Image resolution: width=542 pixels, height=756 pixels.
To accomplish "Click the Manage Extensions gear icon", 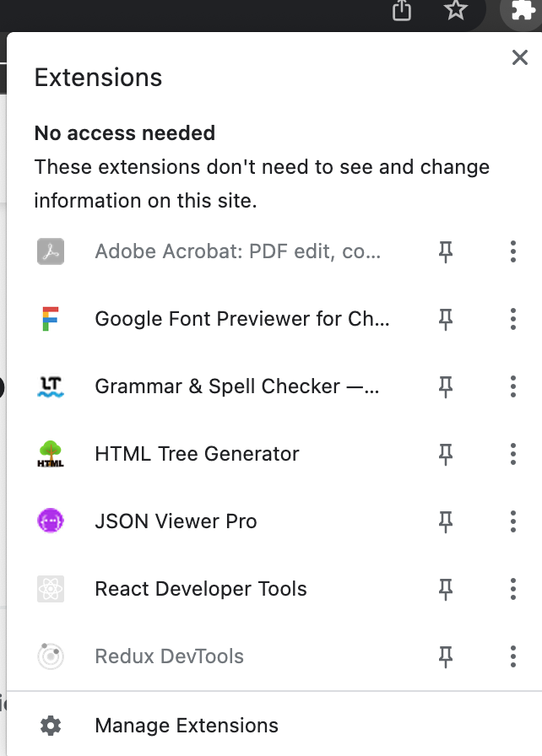I will point(51,726).
